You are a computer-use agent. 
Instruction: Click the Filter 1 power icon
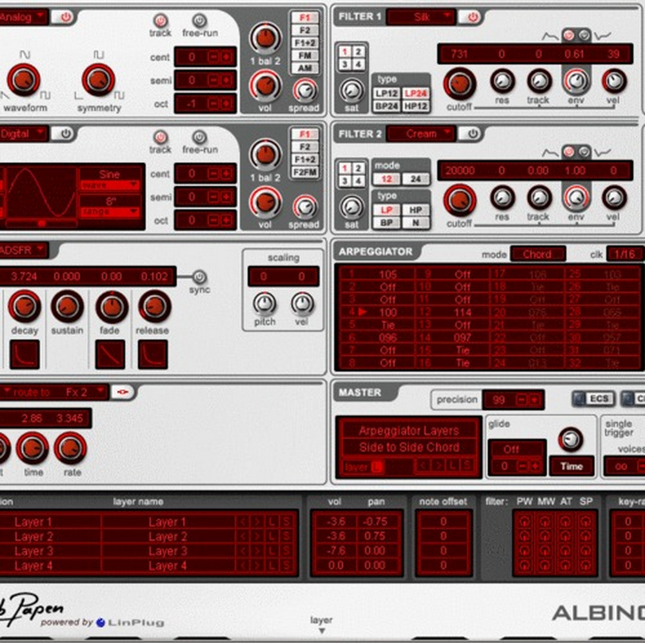[x=473, y=17]
